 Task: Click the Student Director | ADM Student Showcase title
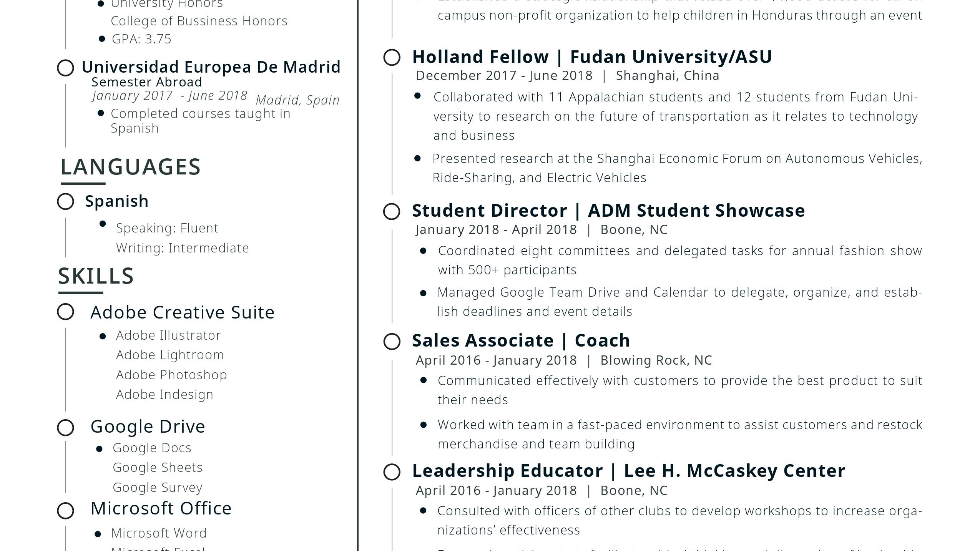(608, 211)
